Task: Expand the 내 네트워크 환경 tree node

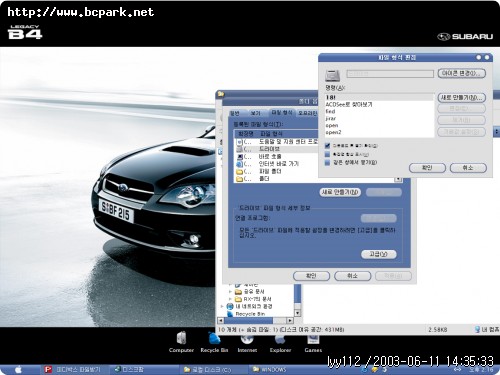Action: (222, 306)
